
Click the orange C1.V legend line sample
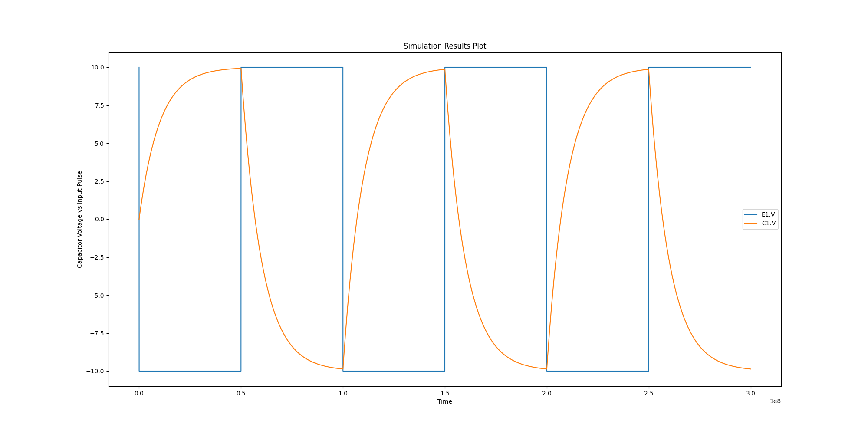click(751, 224)
